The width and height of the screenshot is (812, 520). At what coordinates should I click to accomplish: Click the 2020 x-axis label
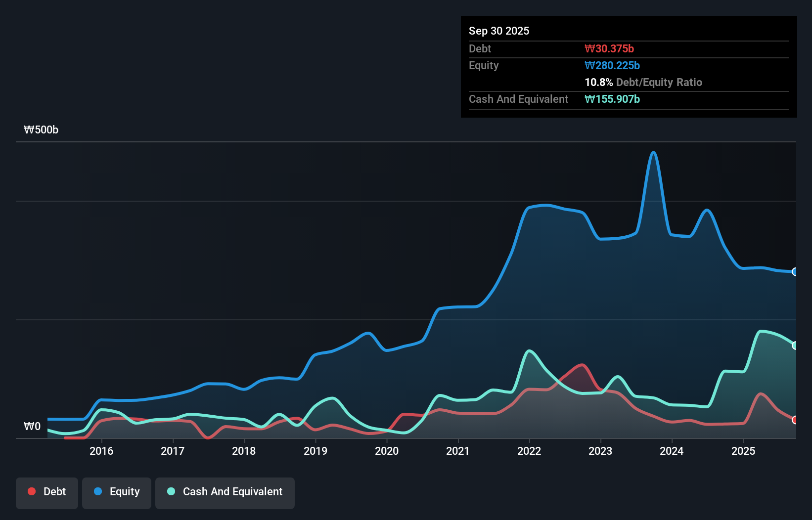(387, 451)
